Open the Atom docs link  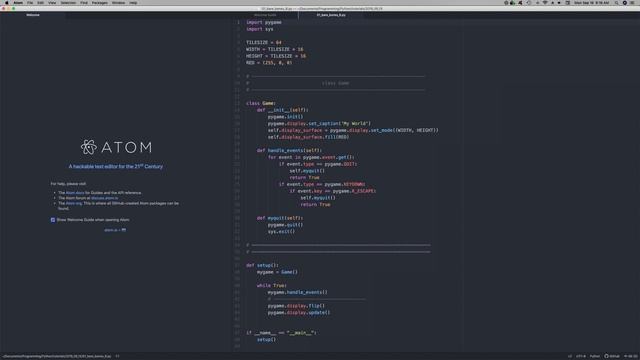[x=75, y=193]
